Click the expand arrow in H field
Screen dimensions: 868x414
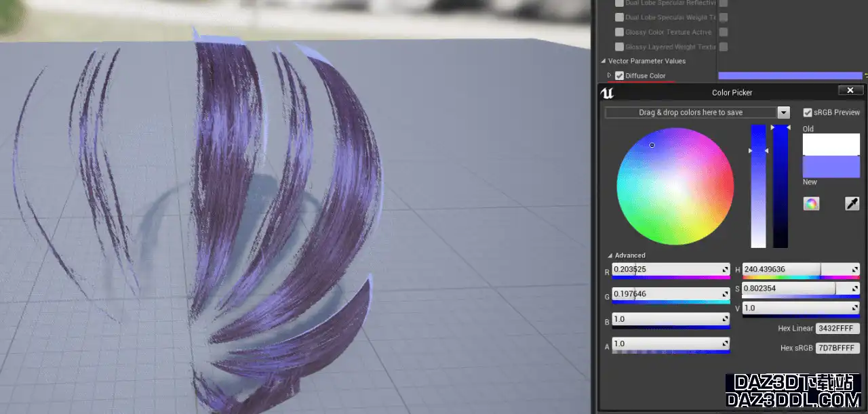pyautogui.click(x=855, y=270)
